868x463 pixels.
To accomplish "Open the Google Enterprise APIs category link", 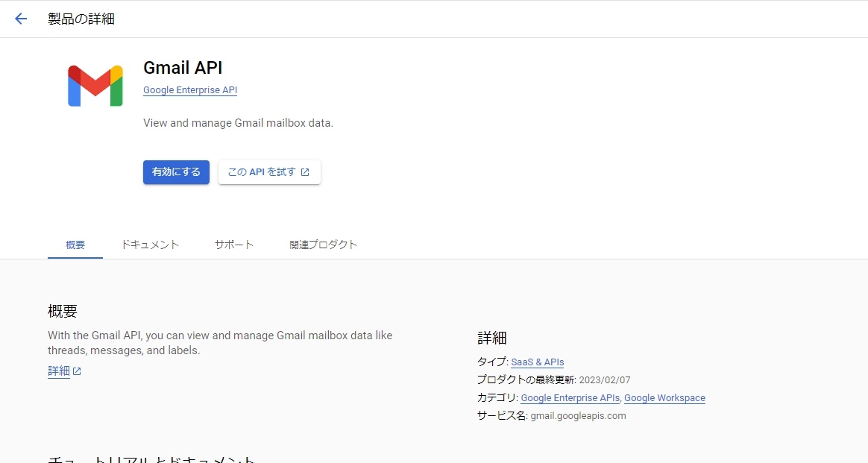I will [x=570, y=397].
